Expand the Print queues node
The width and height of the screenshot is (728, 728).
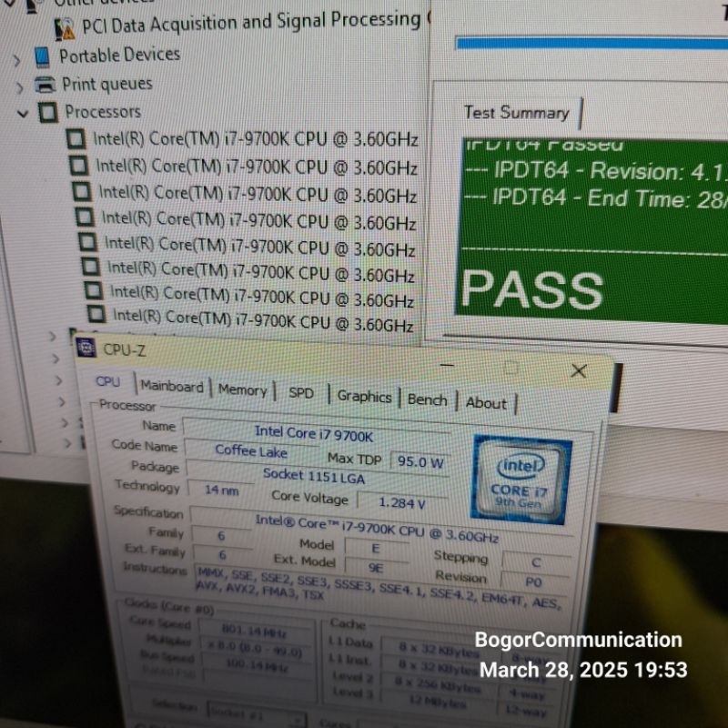(x=19, y=87)
